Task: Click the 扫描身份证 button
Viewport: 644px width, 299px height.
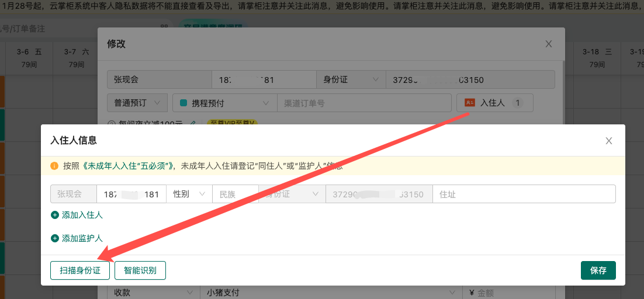Action: 80,270
